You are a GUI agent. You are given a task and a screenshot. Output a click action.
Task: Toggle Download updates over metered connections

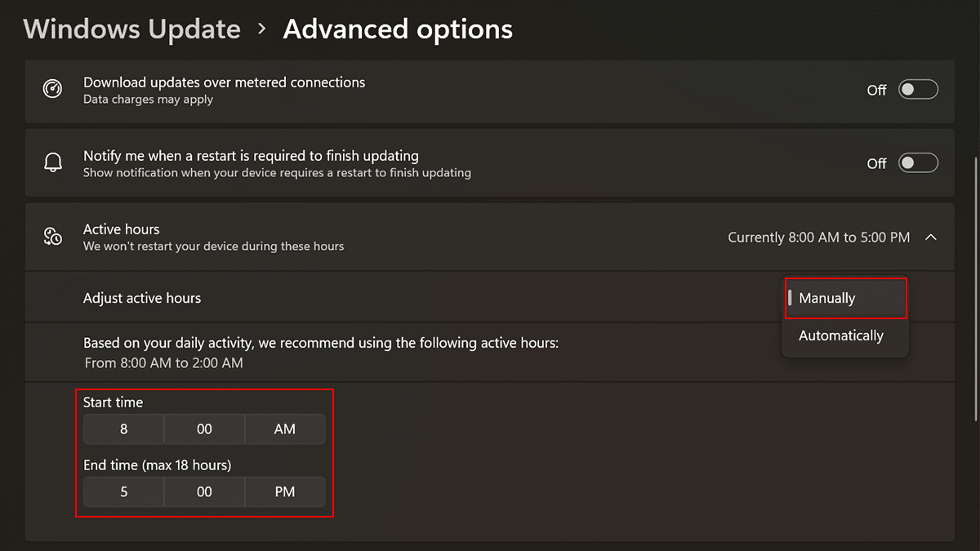point(918,90)
